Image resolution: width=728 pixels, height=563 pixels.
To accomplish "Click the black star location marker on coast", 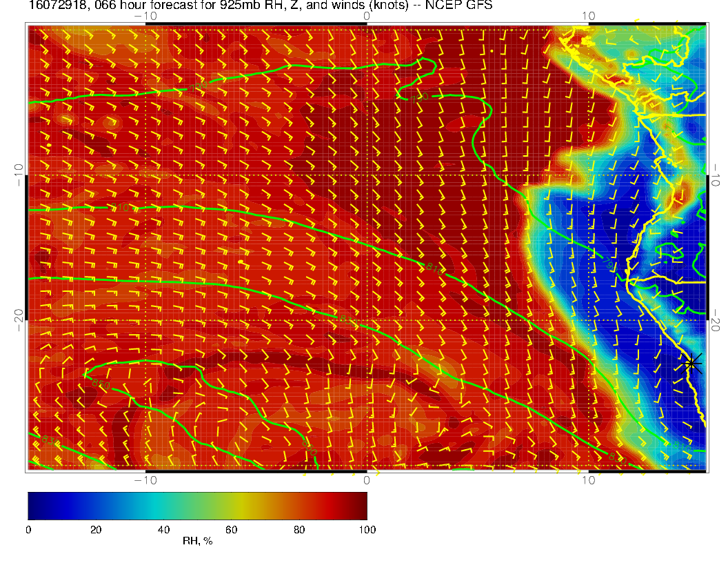I will pos(691,364).
